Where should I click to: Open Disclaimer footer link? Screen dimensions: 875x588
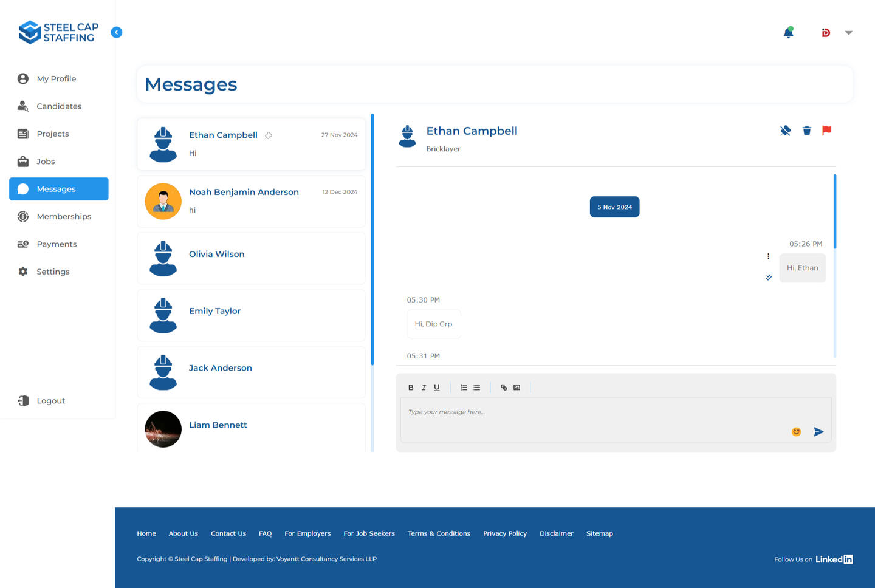(x=557, y=533)
